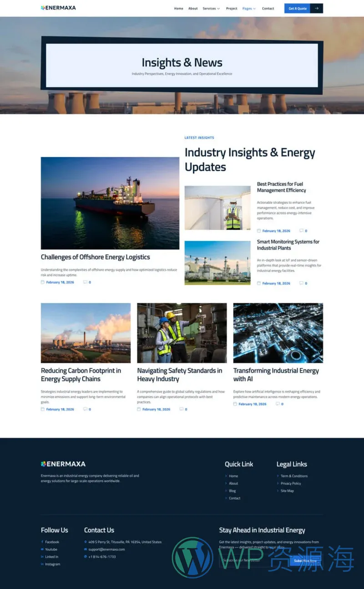The height and width of the screenshot is (589, 364).
Task: Click the location pin icon beside the address
Action: click(86, 542)
